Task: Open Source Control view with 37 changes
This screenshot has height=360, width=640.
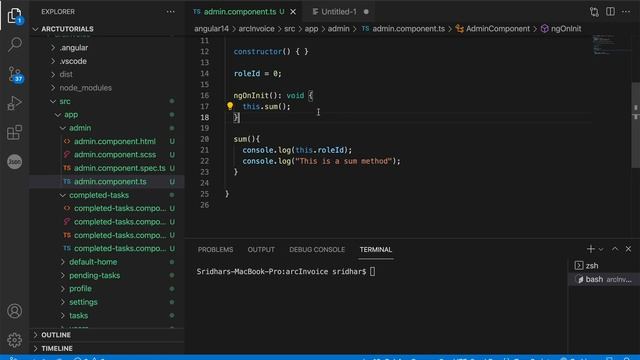Action: click(15, 74)
